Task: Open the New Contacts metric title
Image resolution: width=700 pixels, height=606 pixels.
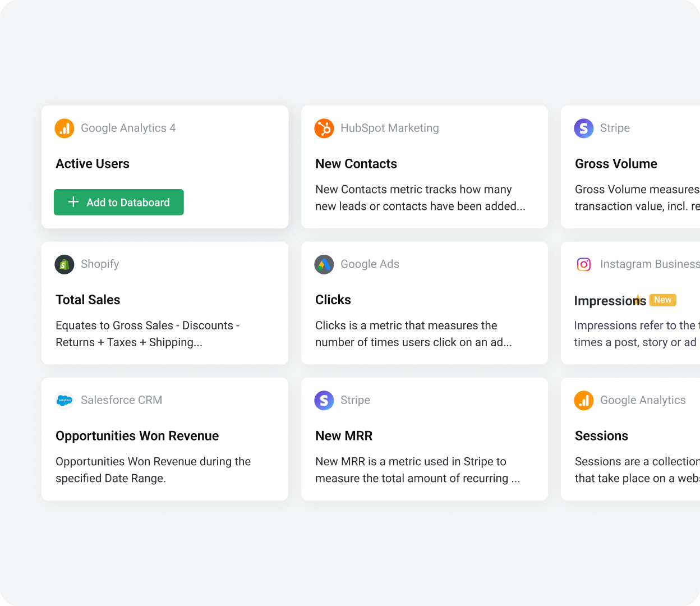Action: 356,164
